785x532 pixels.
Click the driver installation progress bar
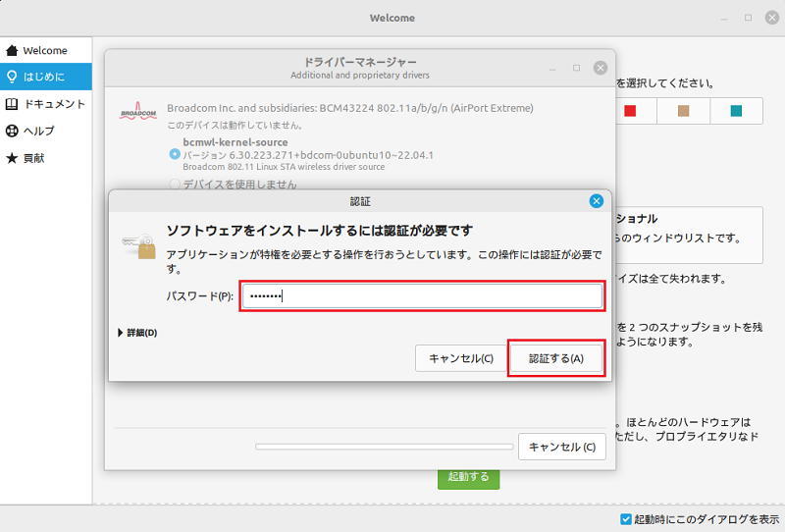(384, 447)
